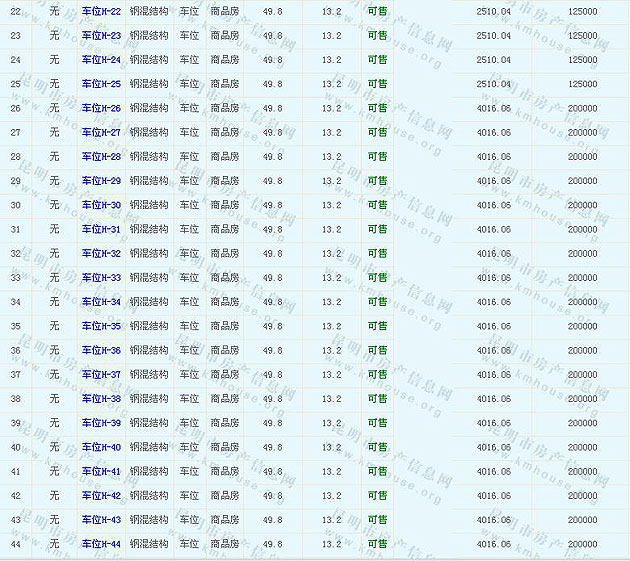This screenshot has height=561, width=630.
Task: Open 车位H-35 parking space page
Action: (x=101, y=326)
